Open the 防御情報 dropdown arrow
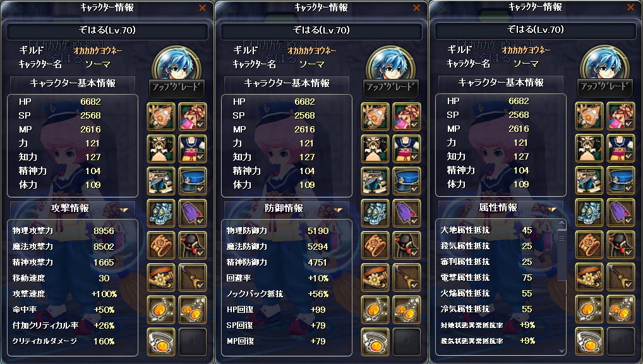This screenshot has height=364, width=643. pos(338,209)
